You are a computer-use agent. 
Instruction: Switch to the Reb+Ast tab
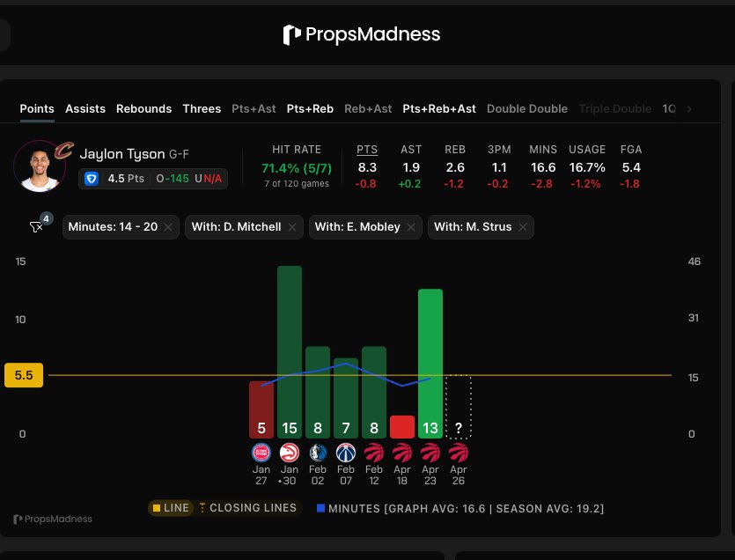[x=368, y=109]
